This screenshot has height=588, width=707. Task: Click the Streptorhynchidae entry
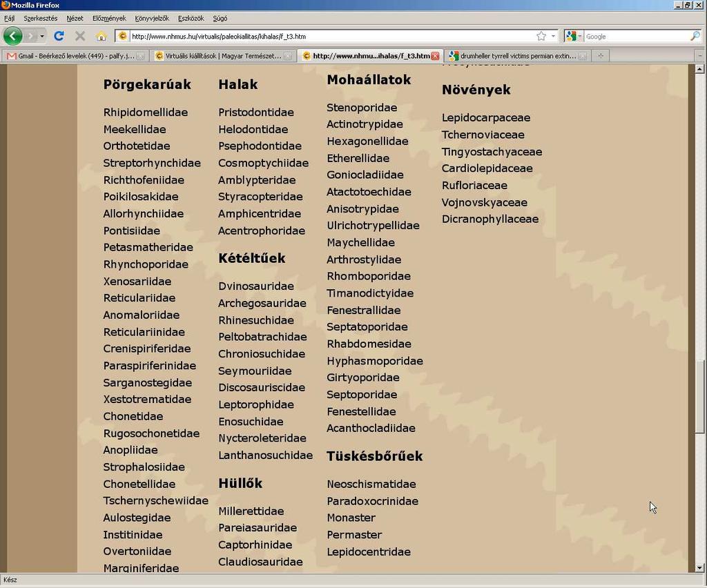152,163
